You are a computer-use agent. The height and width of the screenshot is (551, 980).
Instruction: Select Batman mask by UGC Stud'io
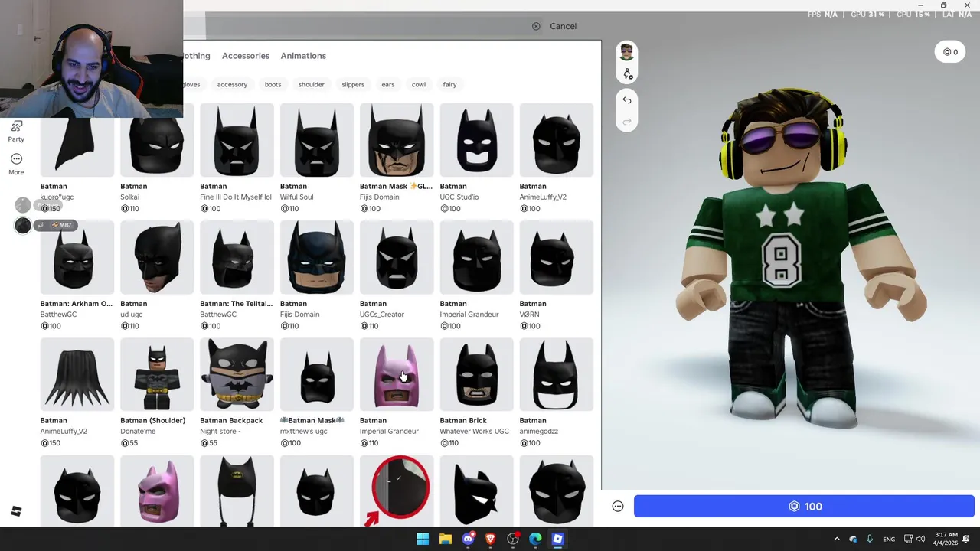pos(476,141)
